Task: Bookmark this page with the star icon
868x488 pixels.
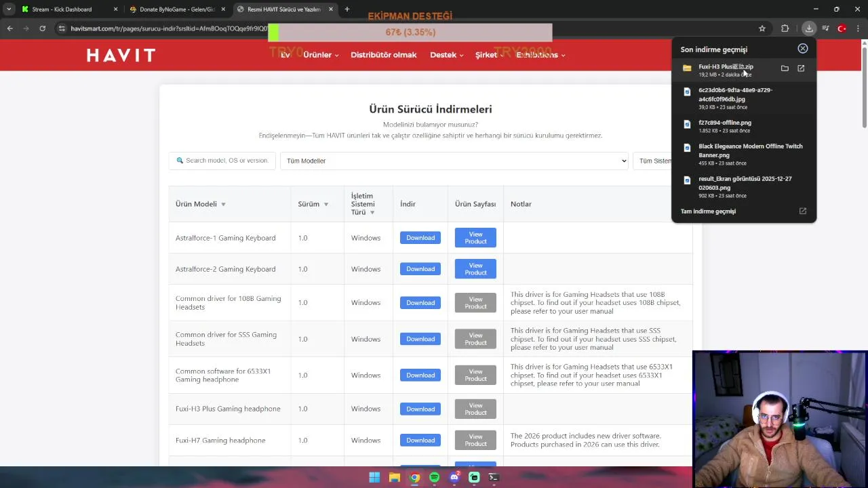Action: pyautogui.click(x=762, y=28)
